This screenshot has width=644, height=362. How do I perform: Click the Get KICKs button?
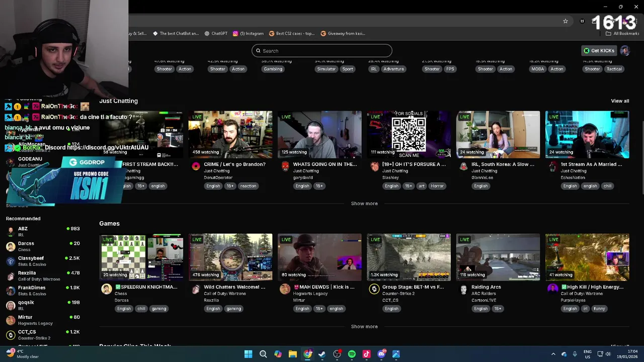[599, 50]
